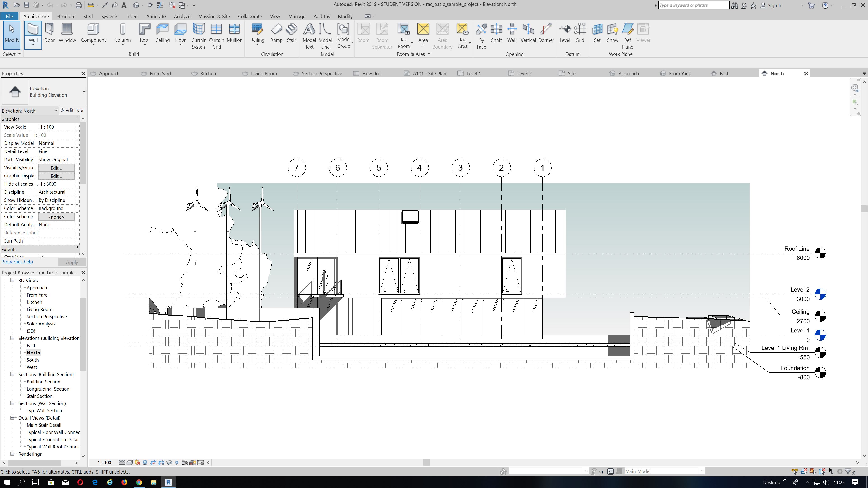Click Apply button in Properties panel
The width and height of the screenshot is (868, 488).
pos(71,262)
